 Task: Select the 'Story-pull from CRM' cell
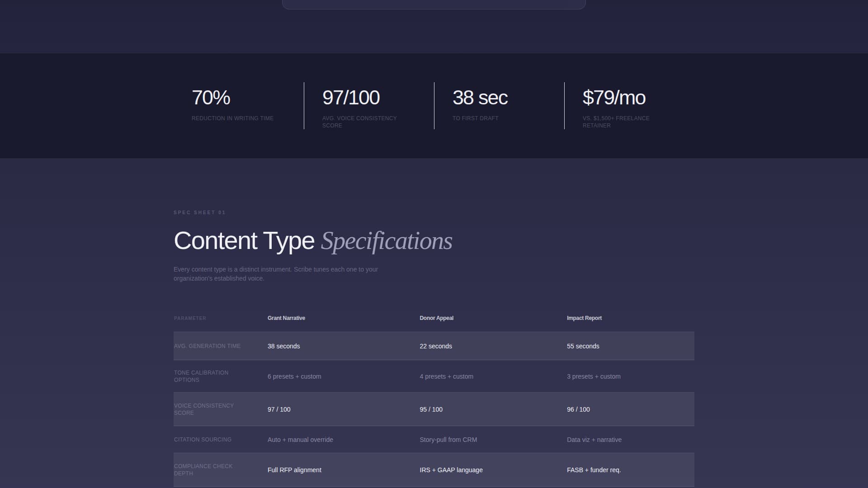(448, 440)
